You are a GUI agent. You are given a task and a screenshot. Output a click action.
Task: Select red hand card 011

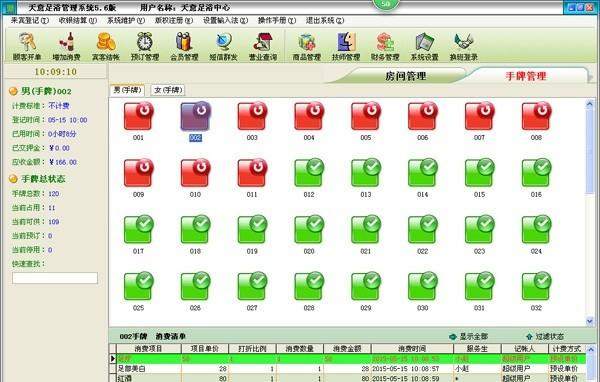252,173
